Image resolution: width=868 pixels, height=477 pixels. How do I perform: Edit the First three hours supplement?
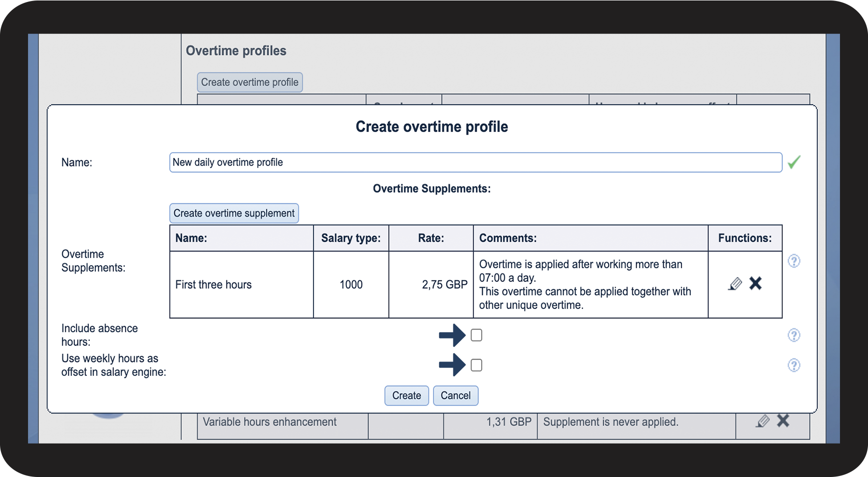coord(735,284)
